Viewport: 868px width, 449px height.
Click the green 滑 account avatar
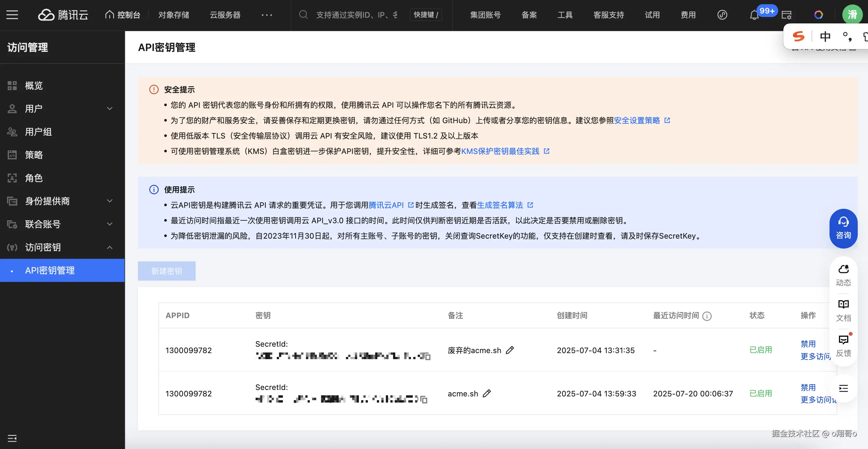(852, 15)
